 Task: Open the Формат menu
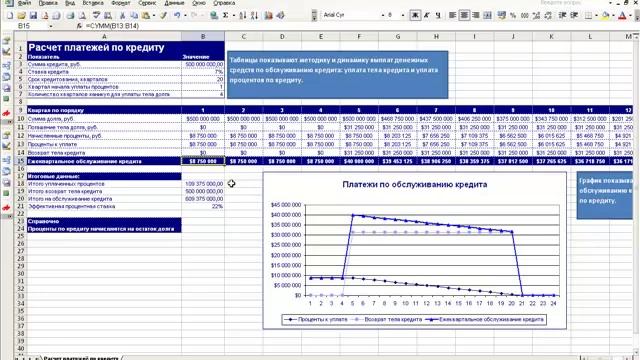click(120, 3)
